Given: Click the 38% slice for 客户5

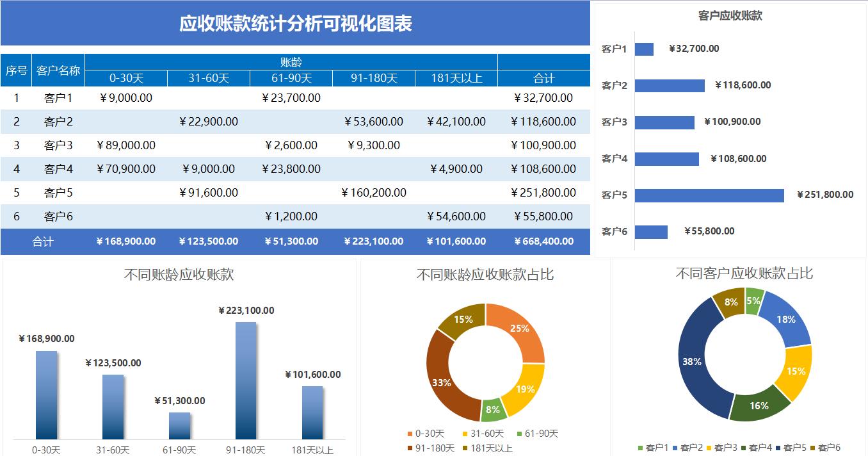Looking at the screenshot, I should (x=692, y=362).
